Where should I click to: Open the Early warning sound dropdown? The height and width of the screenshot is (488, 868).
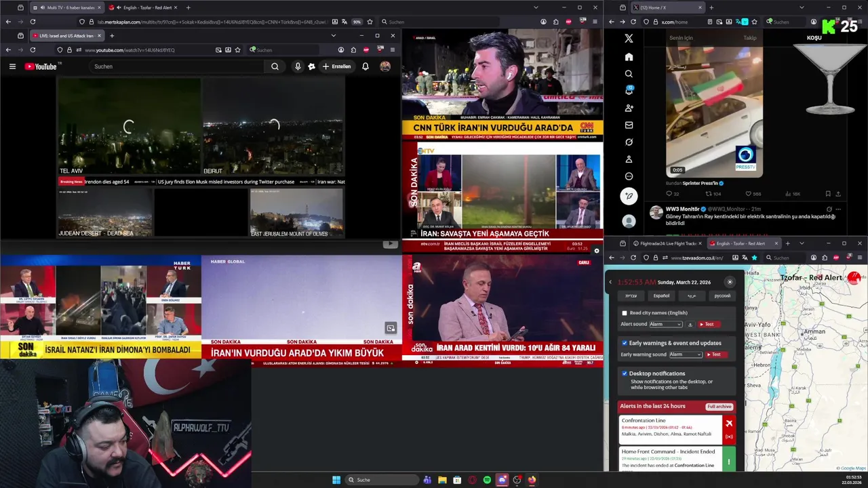[686, 354]
